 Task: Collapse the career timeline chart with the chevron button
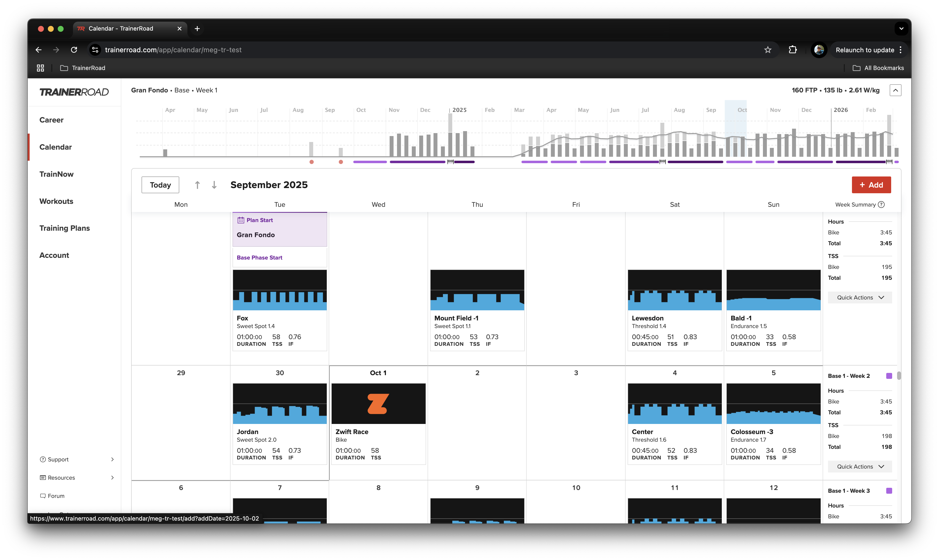tap(895, 90)
